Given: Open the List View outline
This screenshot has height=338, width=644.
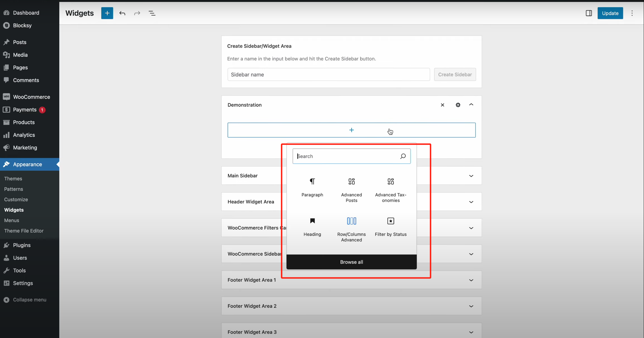Looking at the screenshot, I should (x=152, y=13).
